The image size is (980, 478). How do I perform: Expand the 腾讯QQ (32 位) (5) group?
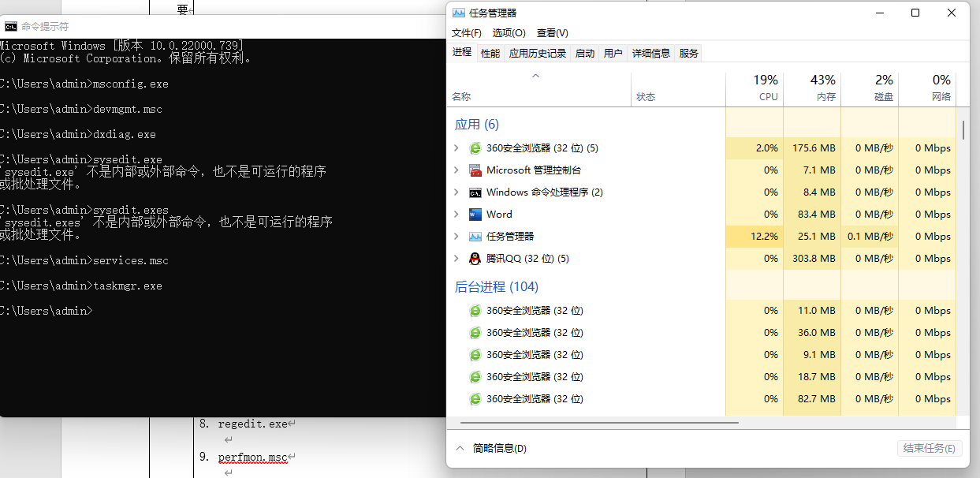coord(456,259)
